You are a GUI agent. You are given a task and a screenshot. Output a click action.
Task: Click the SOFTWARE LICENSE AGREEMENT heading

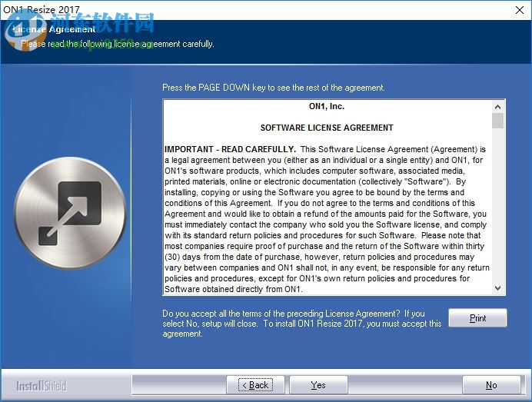[x=327, y=128]
